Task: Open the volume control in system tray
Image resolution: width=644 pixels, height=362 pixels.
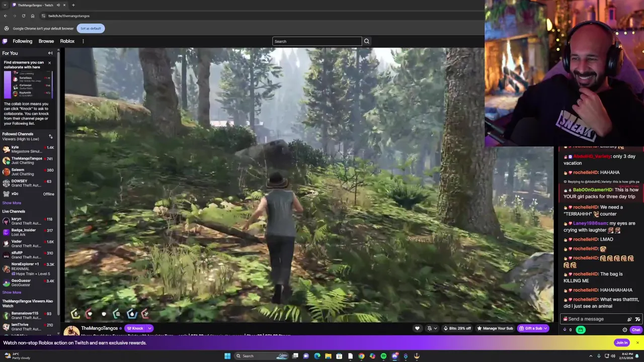Action: [613, 356]
